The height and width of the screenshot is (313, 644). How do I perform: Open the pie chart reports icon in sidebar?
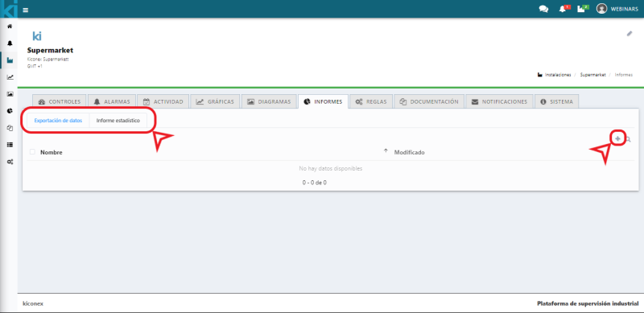[x=10, y=111]
